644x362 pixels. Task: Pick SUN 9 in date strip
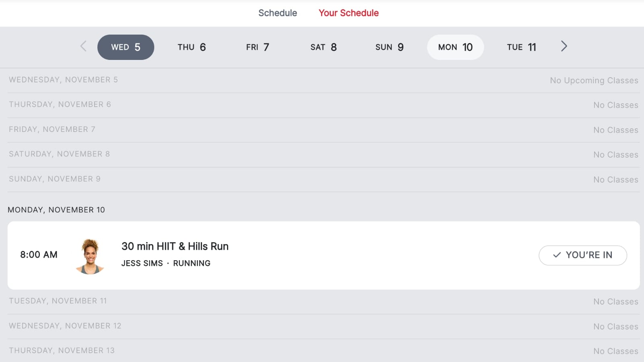click(389, 47)
